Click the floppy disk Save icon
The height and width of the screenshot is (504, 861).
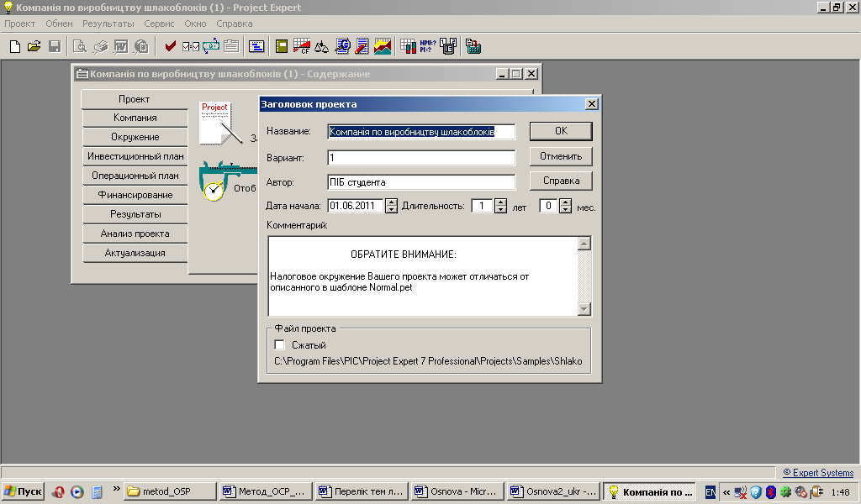(55, 46)
